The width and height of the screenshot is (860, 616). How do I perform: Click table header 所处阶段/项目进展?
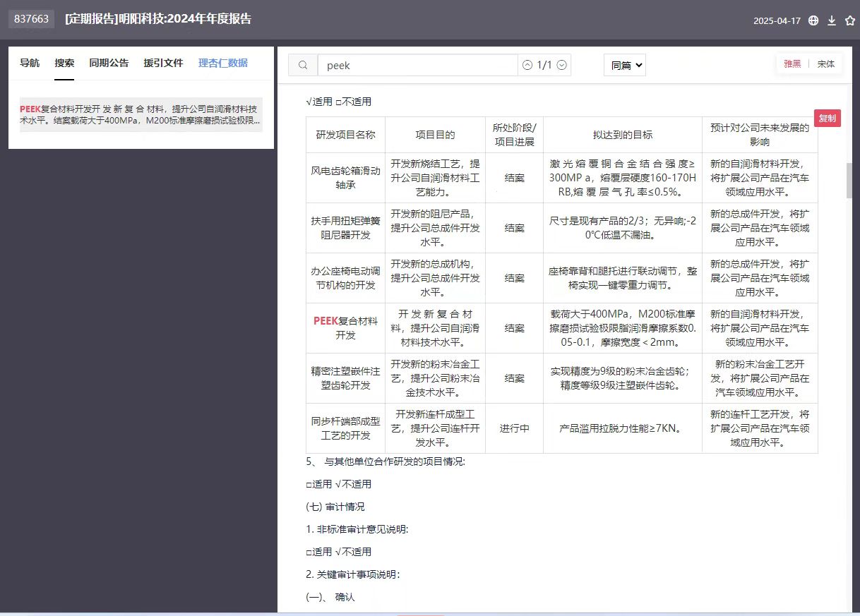point(514,135)
